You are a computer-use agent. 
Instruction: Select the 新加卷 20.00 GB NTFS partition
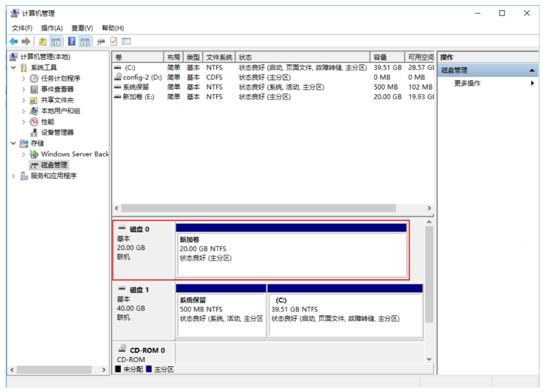291,254
